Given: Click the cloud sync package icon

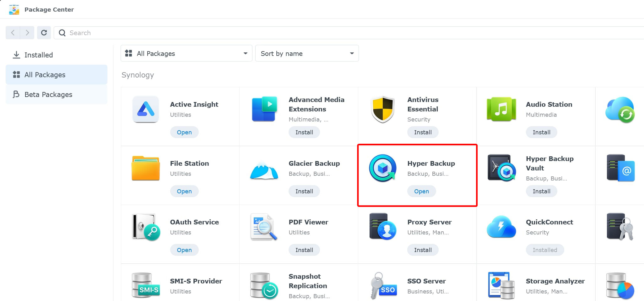Looking at the screenshot, I should pyautogui.click(x=620, y=110).
